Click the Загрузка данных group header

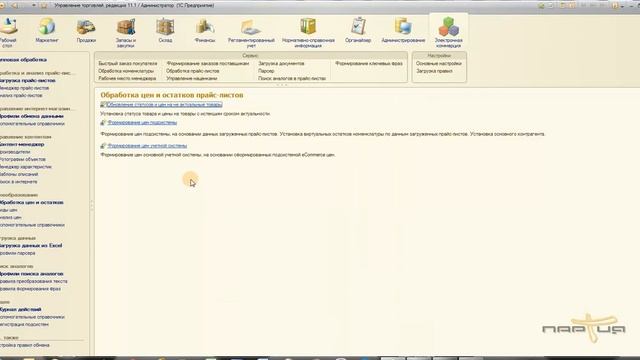[18, 238]
